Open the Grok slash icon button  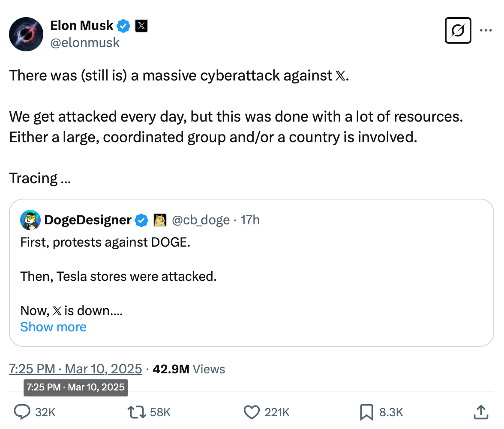pos(458,30)
